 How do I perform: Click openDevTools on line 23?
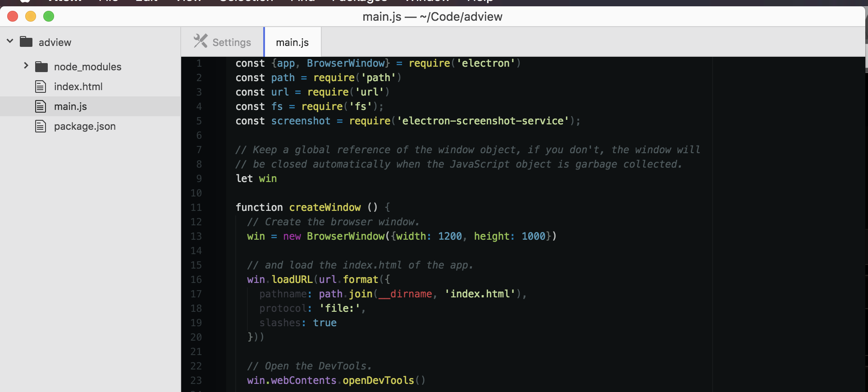coord(379,380)
